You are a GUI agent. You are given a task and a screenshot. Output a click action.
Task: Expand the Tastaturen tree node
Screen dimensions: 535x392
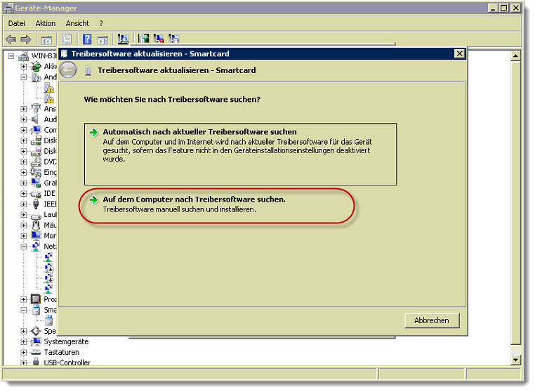[24, 352]
